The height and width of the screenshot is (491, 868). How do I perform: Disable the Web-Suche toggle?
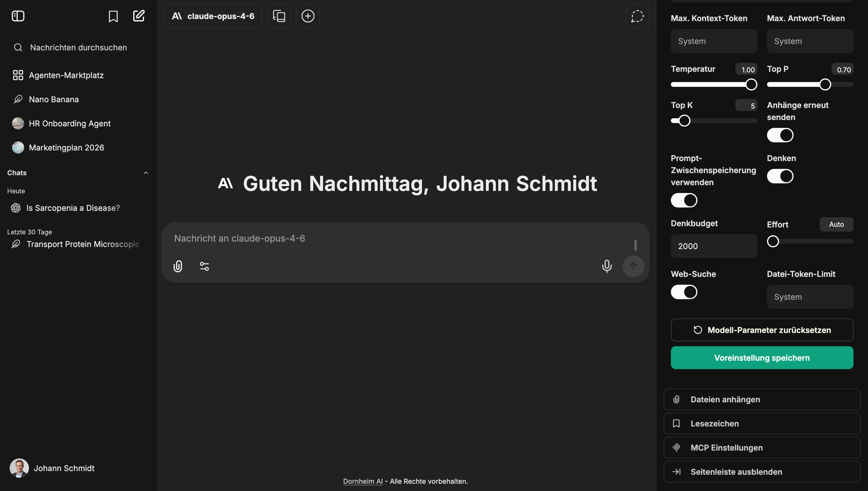pos(684,292)
